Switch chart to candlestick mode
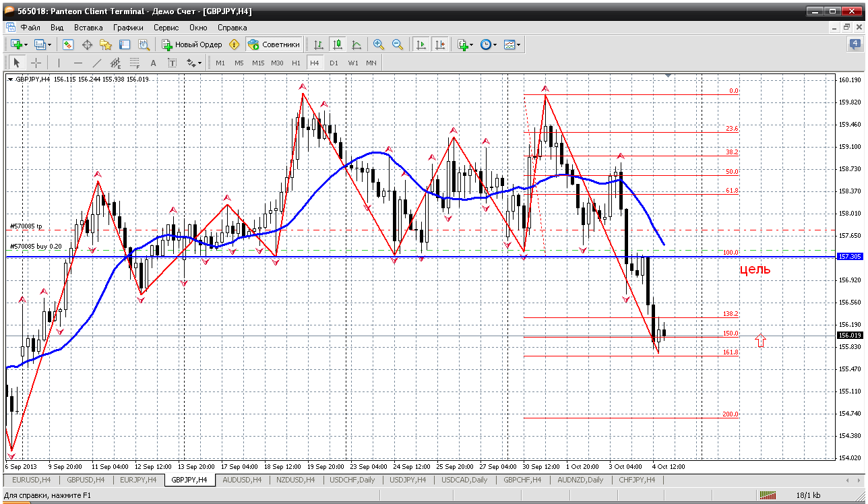868x504 pixels. pos(338,44)
